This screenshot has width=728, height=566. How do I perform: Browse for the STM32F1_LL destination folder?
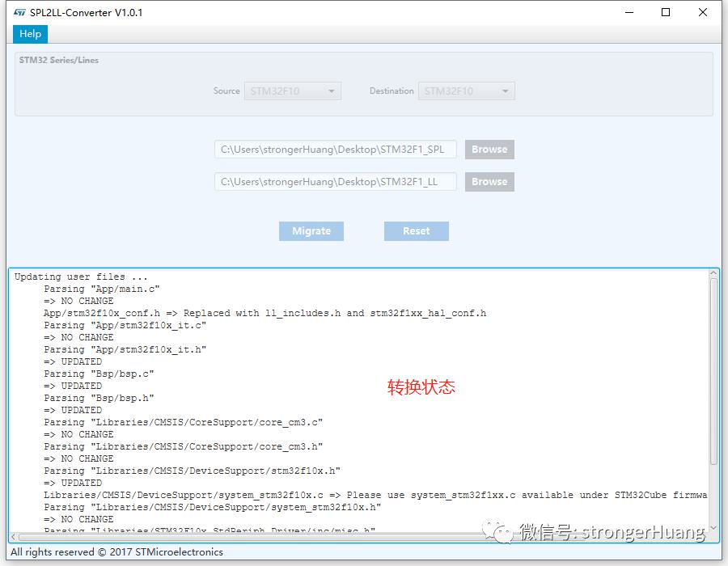[x=489, y=181]
